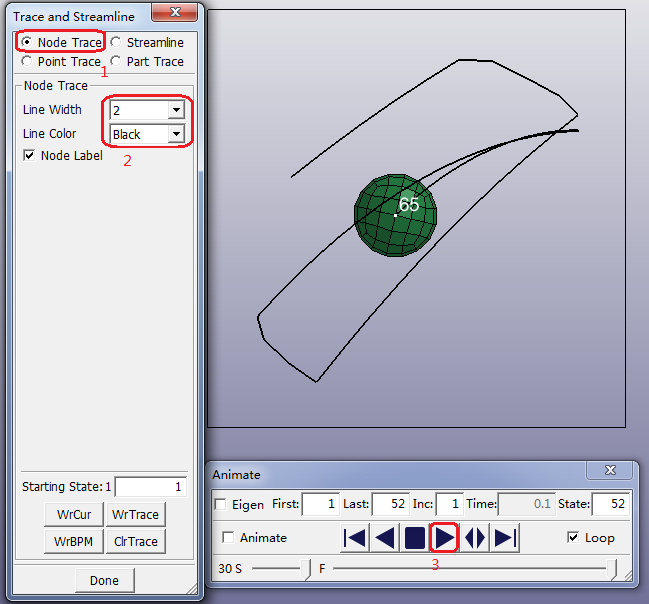This screenshot has height=604, width=649.
Task: Play animation in reverse
Action: click(x=384, y=538)
